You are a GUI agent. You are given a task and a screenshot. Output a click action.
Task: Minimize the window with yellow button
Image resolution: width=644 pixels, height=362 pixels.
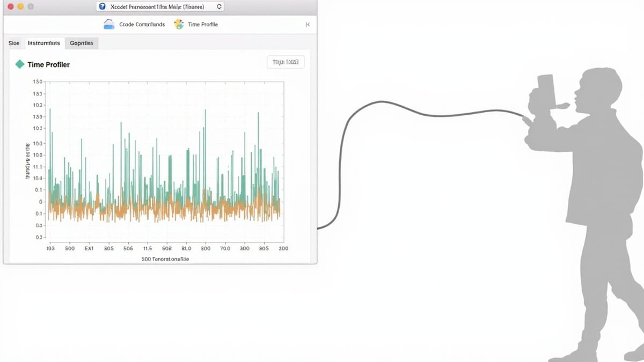click(x=20, y=6)
